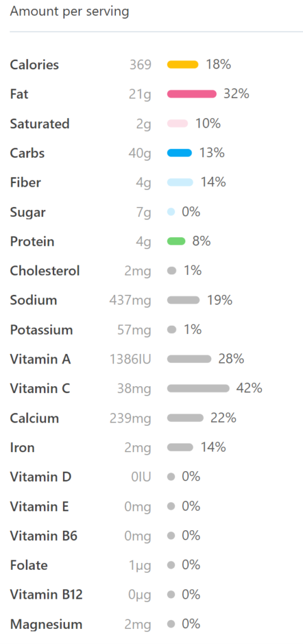303x644 pixels.
Task: Click the Amount per serving heading
Action: [69, 12]
